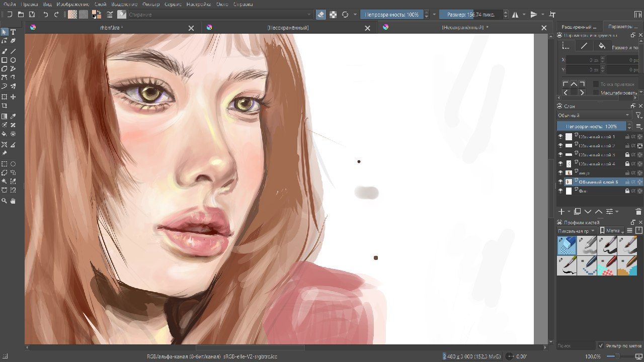
Task: Expand the 'Пиксельная' brush preset tag dropdown
Action: (577, 231)
